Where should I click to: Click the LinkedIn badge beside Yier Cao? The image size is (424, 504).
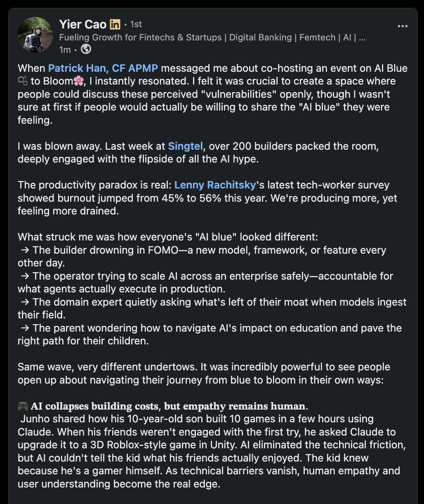[x=115, y=25]
